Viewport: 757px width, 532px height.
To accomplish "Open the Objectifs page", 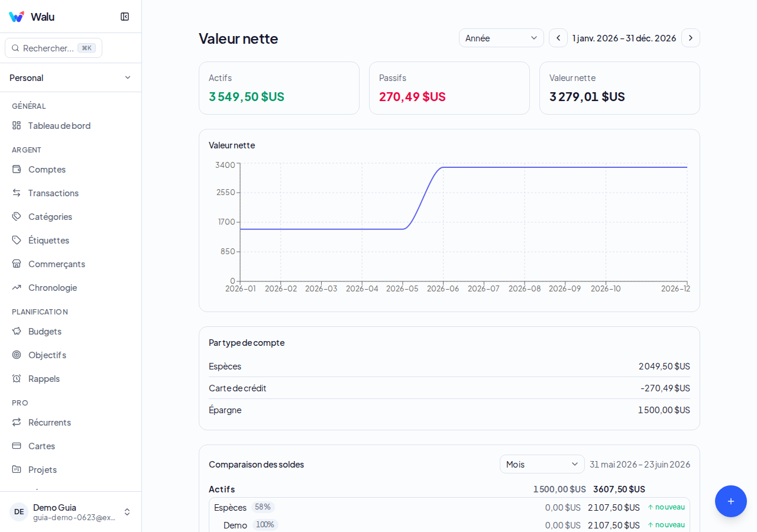I will 71,355.
